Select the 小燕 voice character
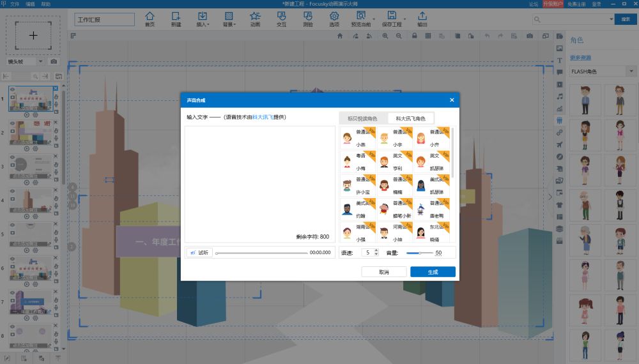 coord(358,138)
